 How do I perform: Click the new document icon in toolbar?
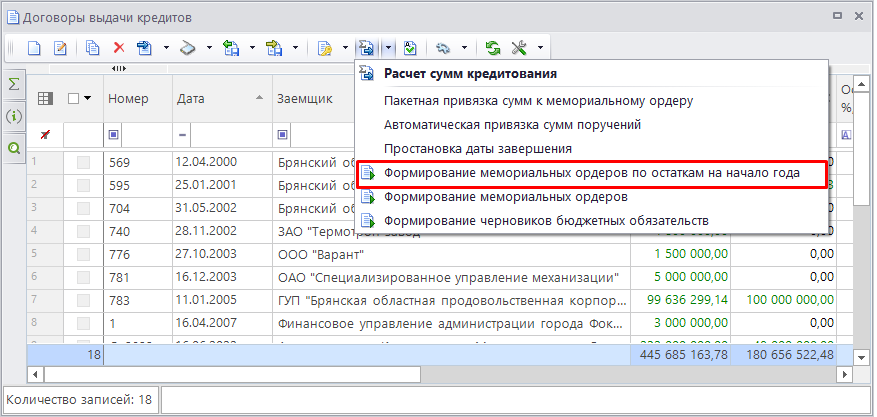34,47
